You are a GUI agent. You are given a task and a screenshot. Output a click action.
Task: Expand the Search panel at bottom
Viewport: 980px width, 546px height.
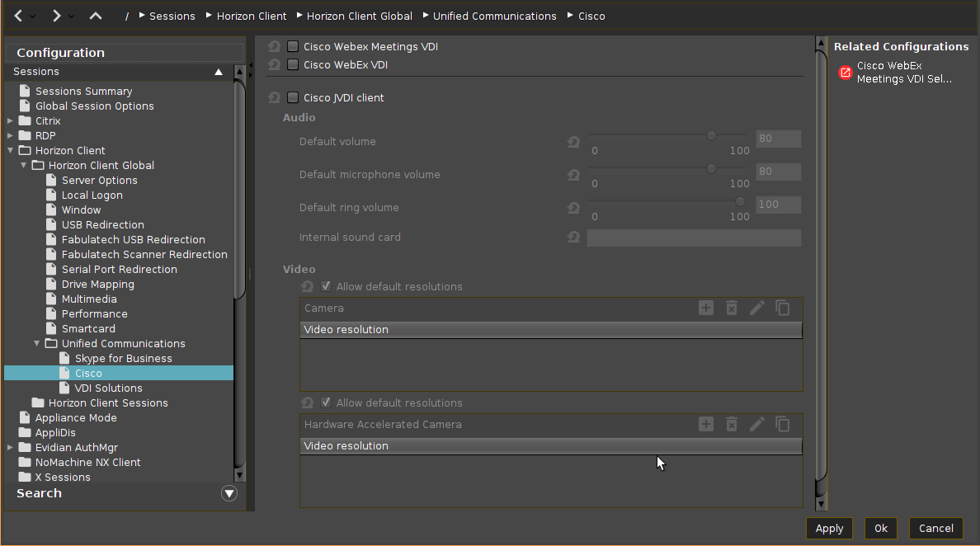point(229,493)
